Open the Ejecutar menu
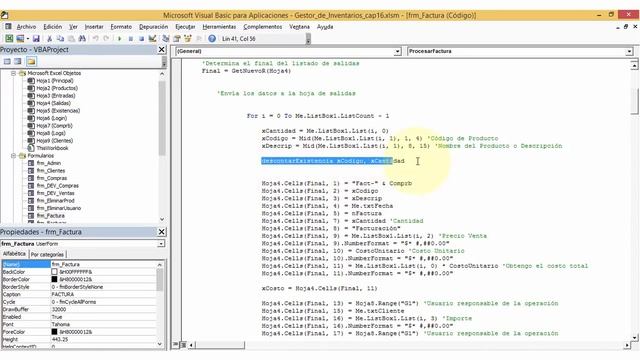Image resolution: width=640 pixels, height=360 pixels. click(185, 27)
